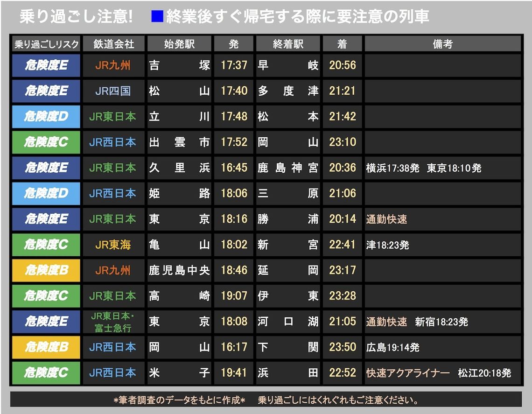Click the destination 鹿島神宮
Screen dimensions: 532x414
[288, 168]
